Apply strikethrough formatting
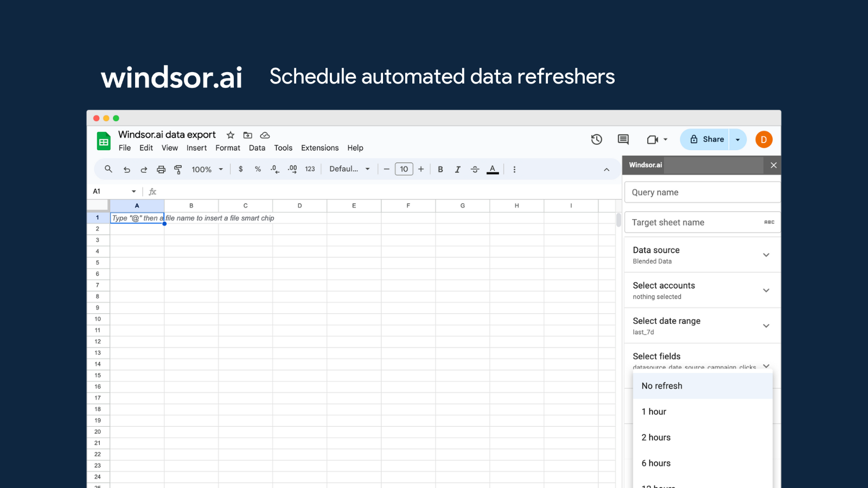The image size is (868, 488). (475, 169)
